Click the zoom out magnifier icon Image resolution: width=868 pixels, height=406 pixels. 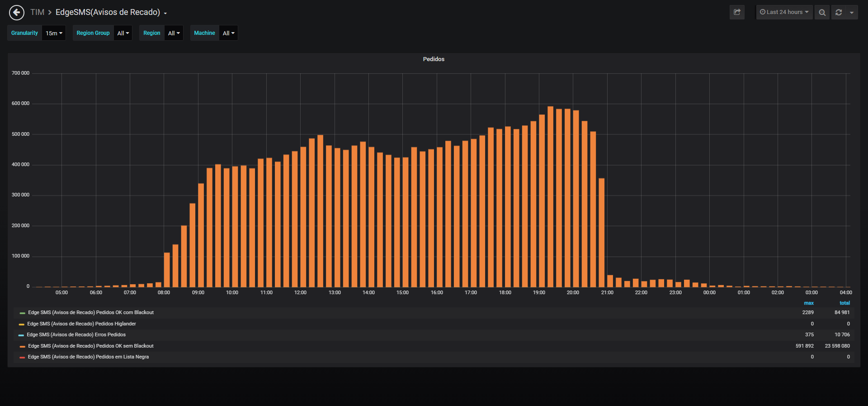pos(822,12)
